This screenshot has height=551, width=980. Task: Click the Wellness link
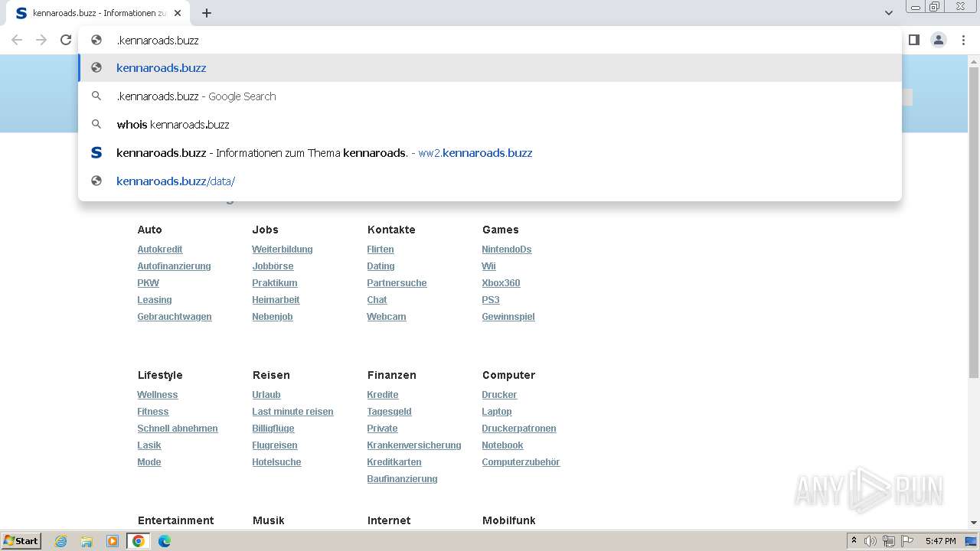[157, 395]
